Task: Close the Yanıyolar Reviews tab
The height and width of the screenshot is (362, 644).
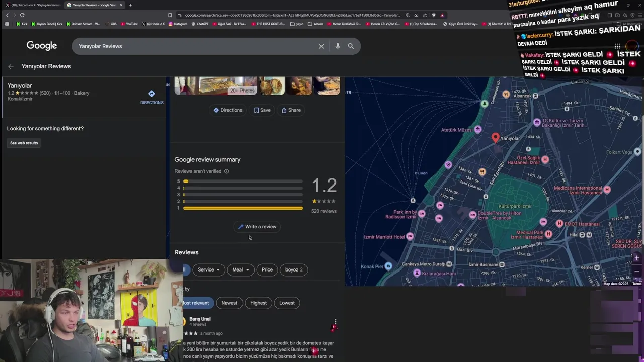Action: pos(121,5)
